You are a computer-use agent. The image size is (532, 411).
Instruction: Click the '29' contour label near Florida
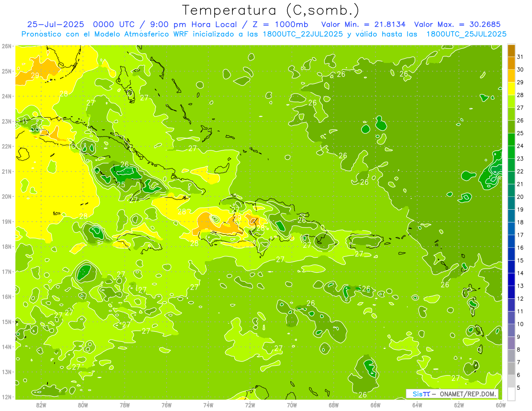[35, 76]
